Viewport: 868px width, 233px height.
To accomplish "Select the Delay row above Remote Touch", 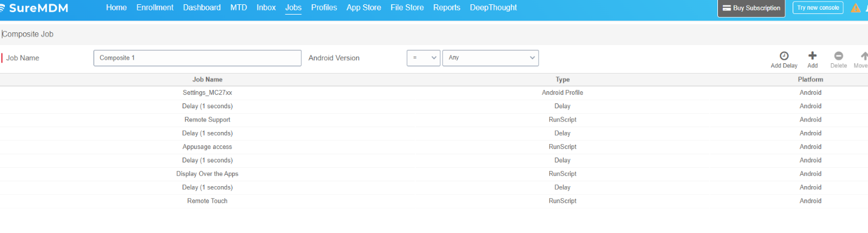I will click(x=434, y=187).
